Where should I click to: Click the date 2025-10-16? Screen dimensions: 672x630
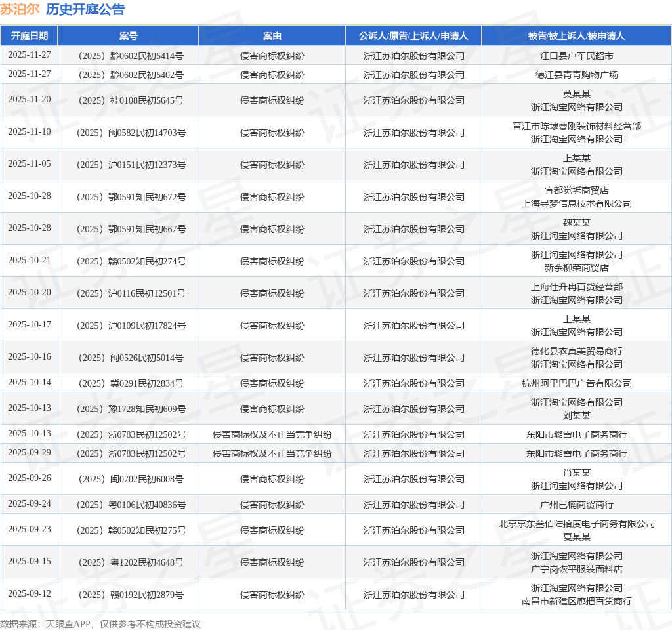(29, 356)
